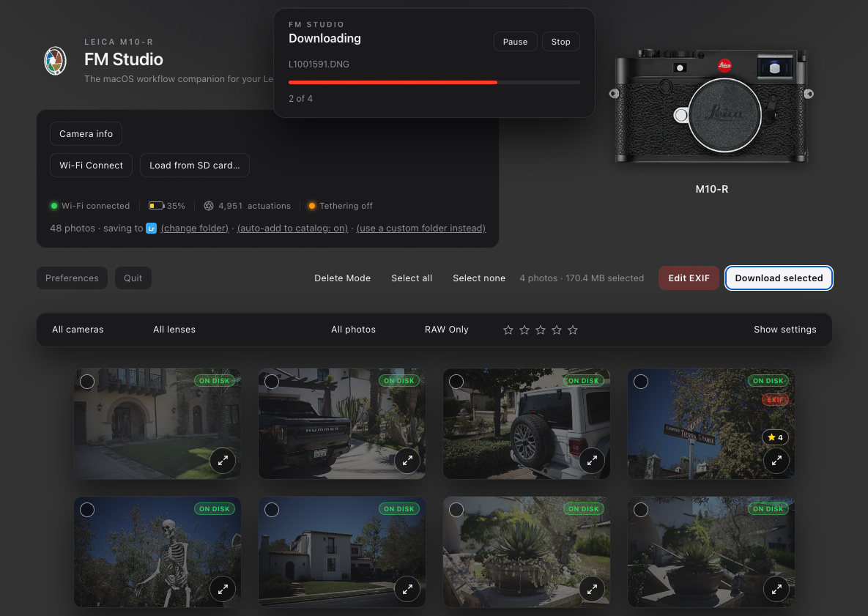Image resolution: width=868 pixels, height=616 pixels.
Task: Toggle Delete Mode
Action: pos(343,278)
